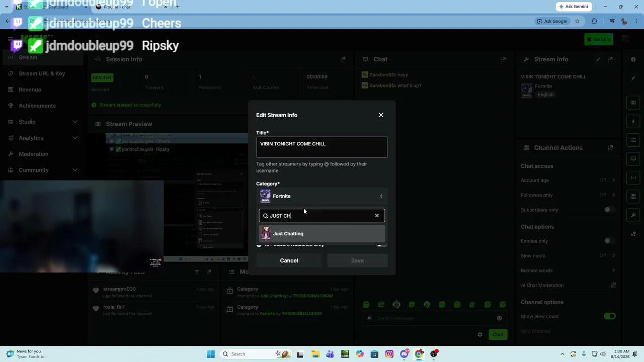Save the stream info changes
This screenshot has height=362, width=644.
click(357, 260)
